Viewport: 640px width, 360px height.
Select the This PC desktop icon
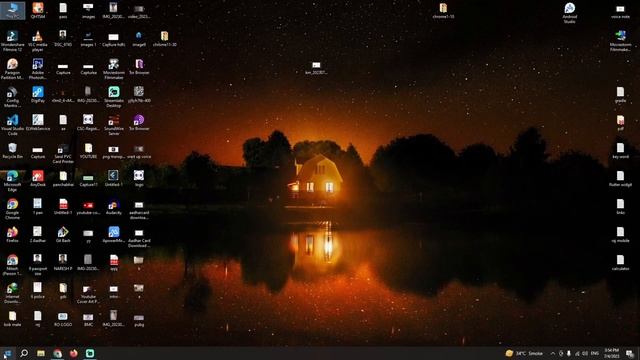pos(12,10)
